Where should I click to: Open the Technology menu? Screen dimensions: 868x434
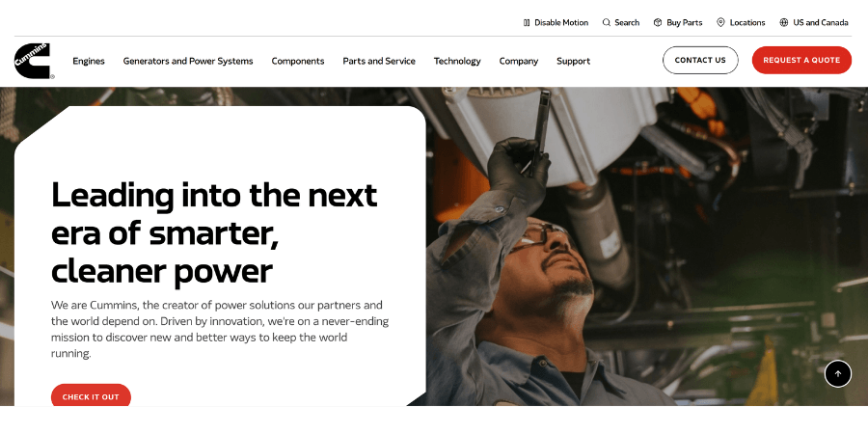[x=457, y=61]
